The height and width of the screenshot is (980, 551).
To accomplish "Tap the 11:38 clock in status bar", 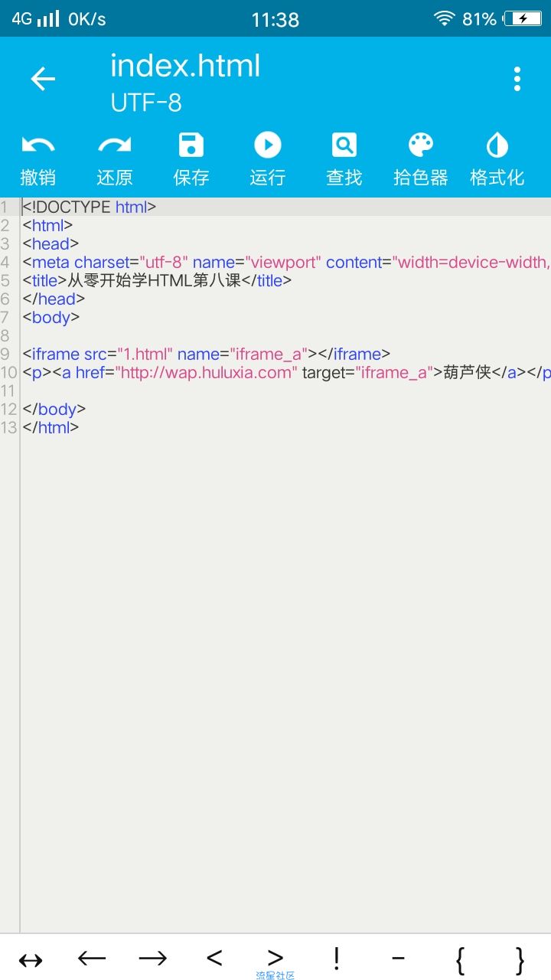I will pos(275,19).
